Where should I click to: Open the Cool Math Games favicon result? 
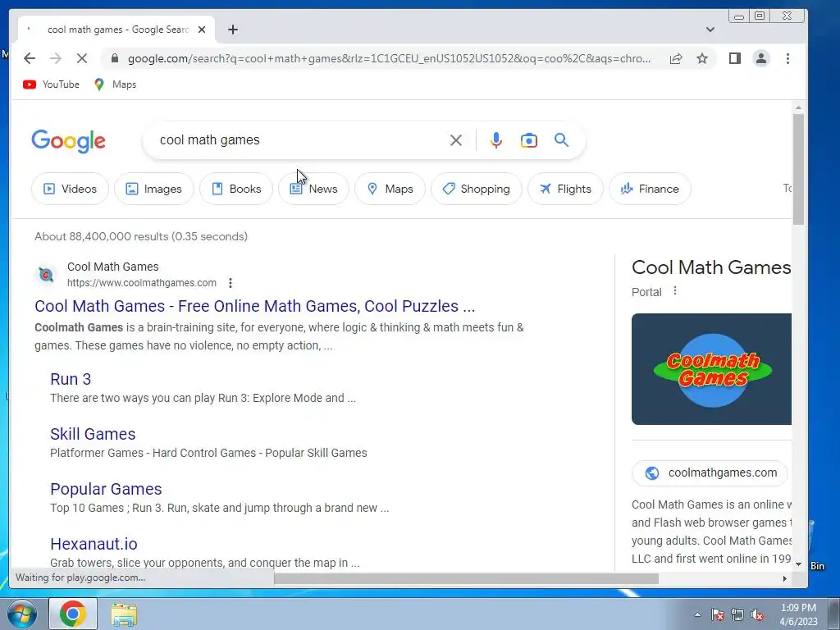(x=46, y=275)
